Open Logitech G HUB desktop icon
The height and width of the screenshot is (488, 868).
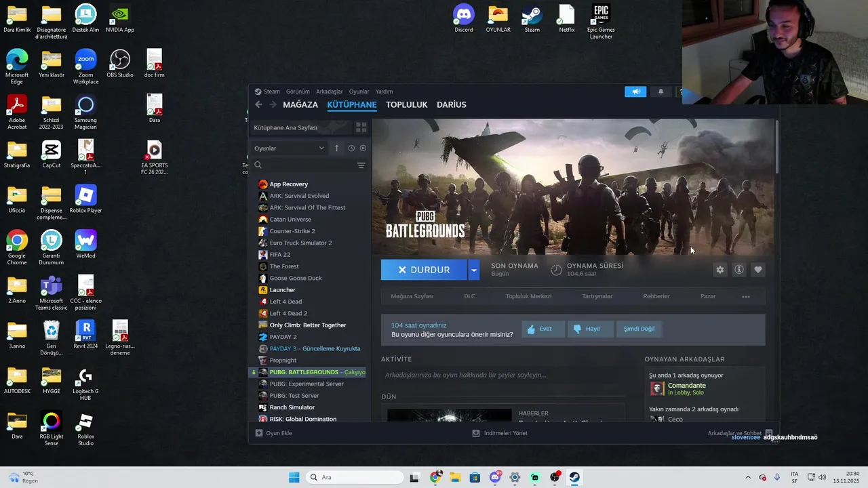[85, 384]
